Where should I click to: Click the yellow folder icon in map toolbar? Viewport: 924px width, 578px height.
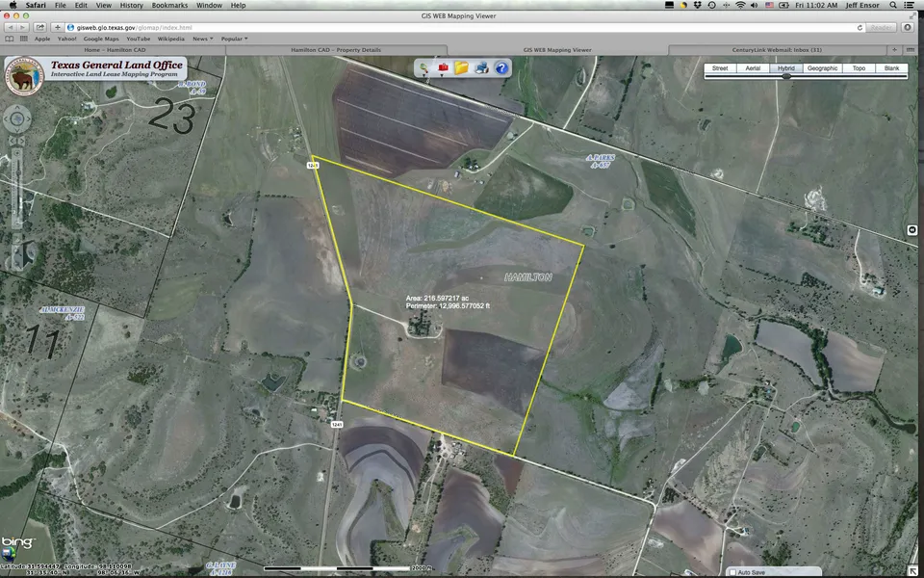(462, 68)
